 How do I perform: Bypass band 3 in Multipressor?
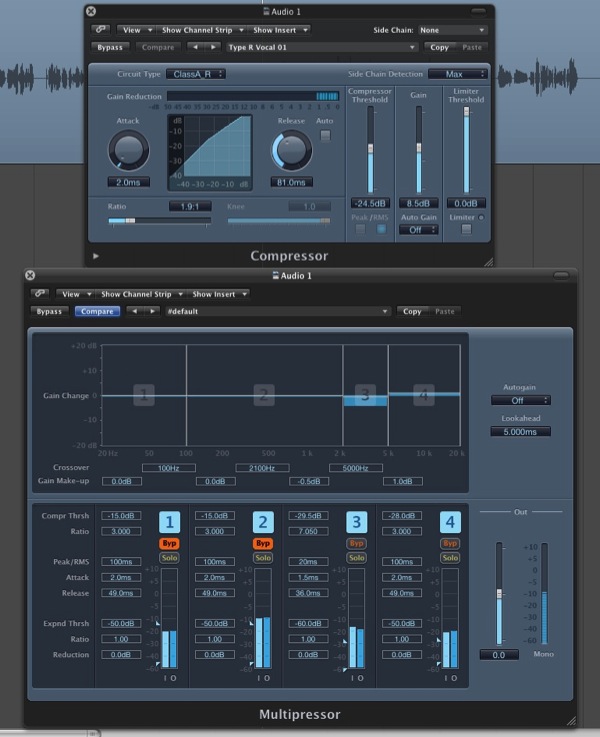coord(356,543)
